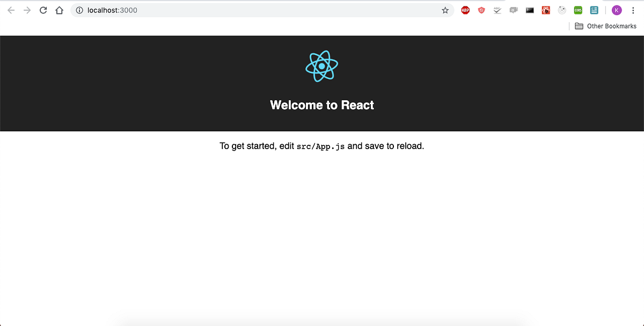644x326 pixels.
Task: Click the black terminal extension icon
Action: [530, 10]
